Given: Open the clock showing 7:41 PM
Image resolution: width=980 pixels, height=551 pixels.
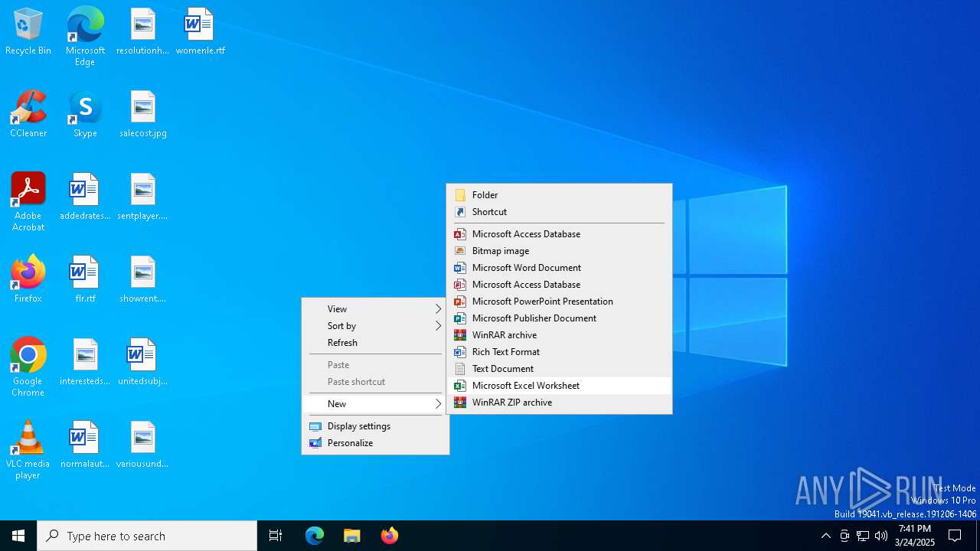Looking at the screenshot, I should click(x=915, y=536).
